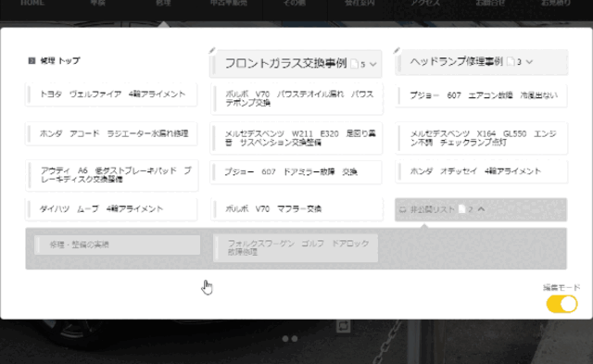This screenshot has width=593, height=364.
Task: Click the page count icon beside ヘッドランプ修理事例
Action: coord(511,61)
